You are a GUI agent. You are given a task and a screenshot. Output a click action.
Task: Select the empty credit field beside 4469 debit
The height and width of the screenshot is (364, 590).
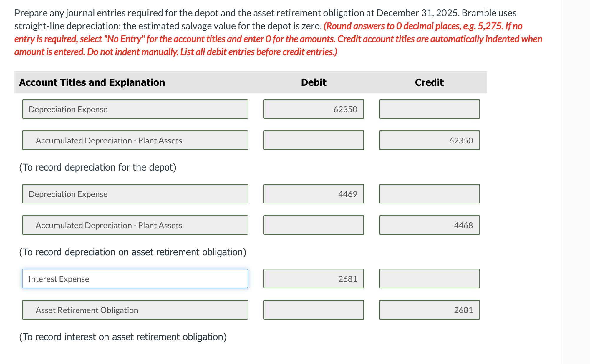[x=429, y=194]
